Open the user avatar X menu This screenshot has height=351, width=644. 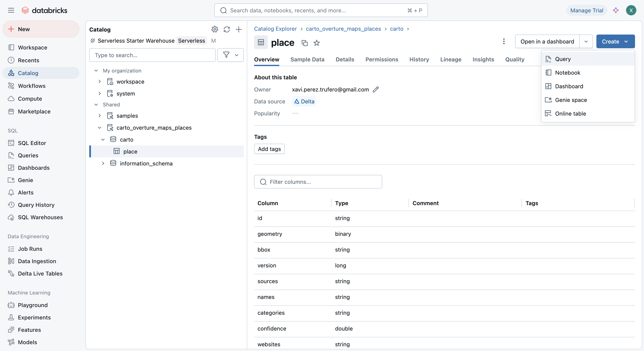click(631, 10)
